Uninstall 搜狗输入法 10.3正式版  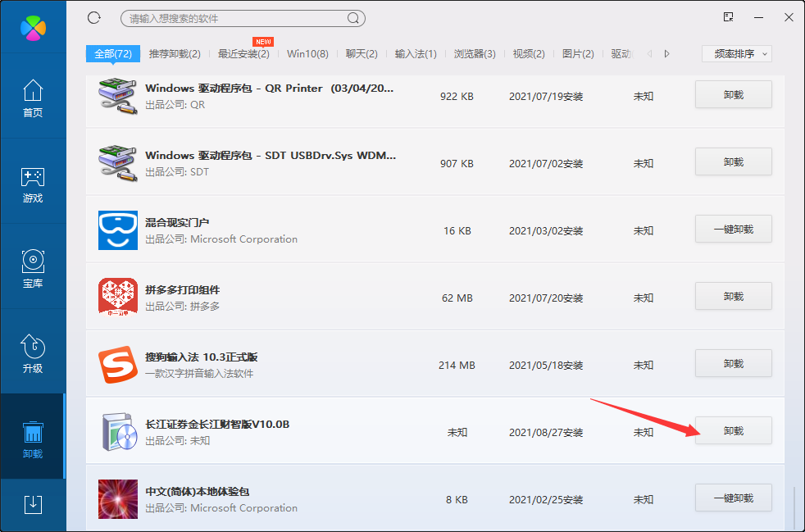pos(734,364)
